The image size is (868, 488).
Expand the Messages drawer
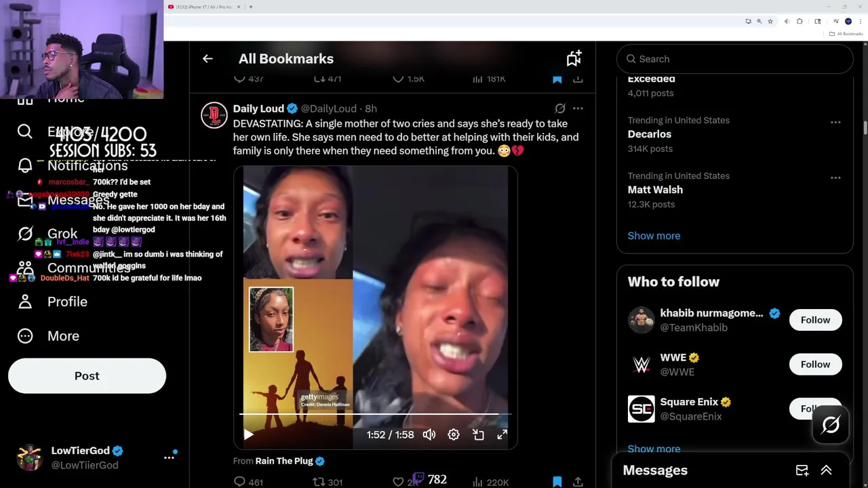(826, 470)
